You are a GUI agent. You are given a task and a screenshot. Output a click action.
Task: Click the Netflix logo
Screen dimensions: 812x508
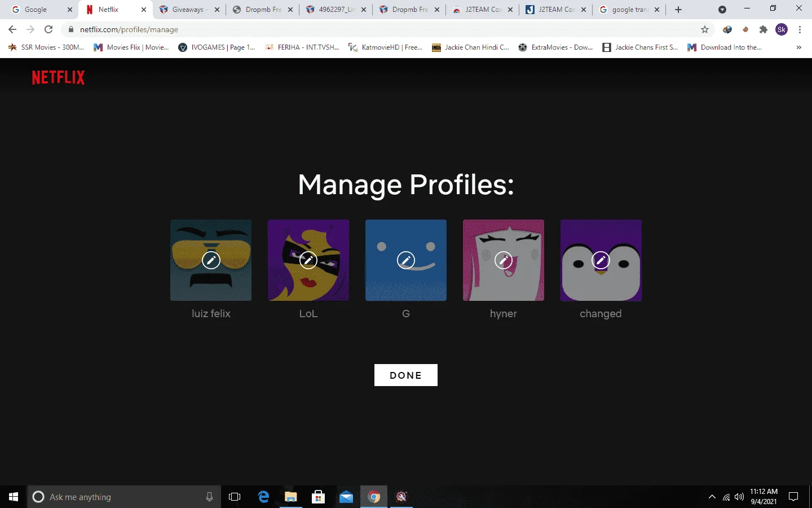pos(58,77)
